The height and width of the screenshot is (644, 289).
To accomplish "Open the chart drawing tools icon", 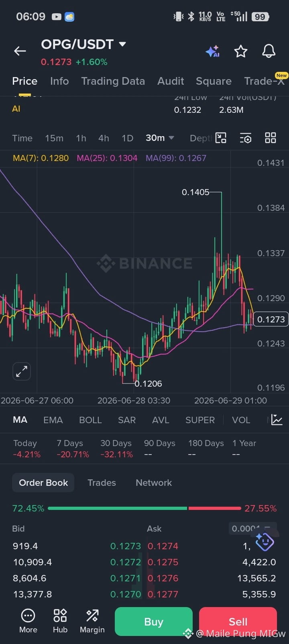I will click(x=221, y=138).
